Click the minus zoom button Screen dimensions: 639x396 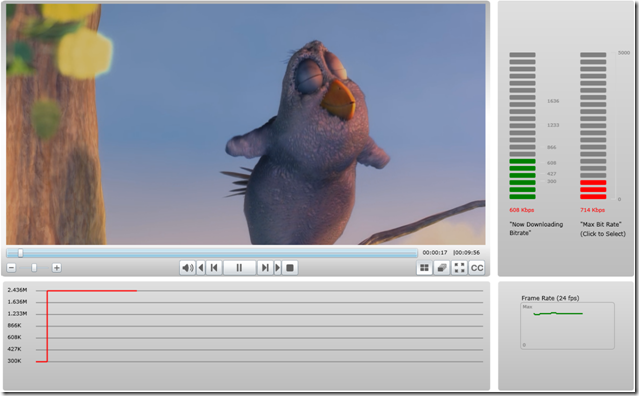[11, 268]
